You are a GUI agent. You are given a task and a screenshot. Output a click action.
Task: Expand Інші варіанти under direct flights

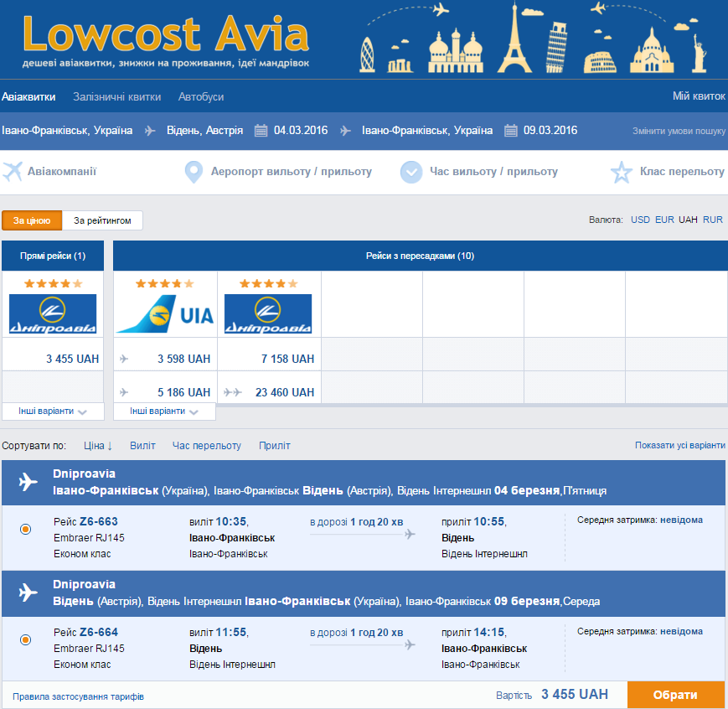click(x=53, y=411)
